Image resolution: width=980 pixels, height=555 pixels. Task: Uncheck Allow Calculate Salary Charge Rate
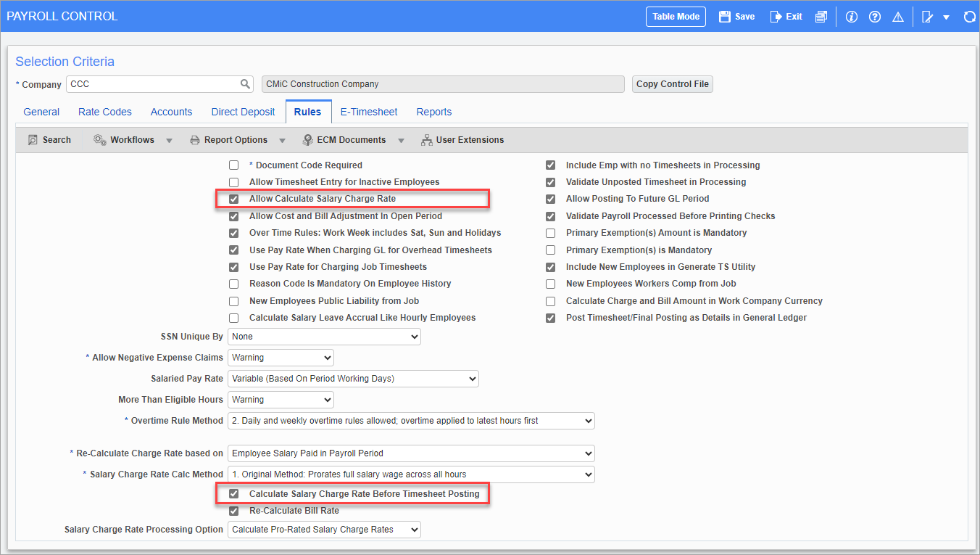(x=233, y=199)
